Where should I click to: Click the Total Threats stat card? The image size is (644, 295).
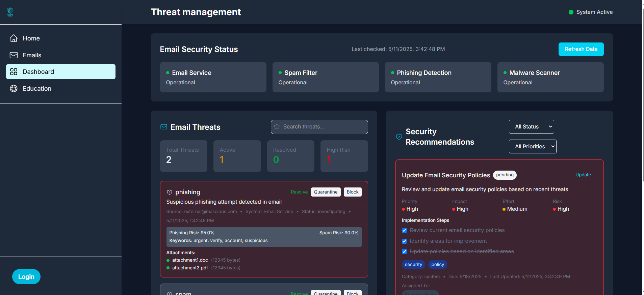coord(184,156)
